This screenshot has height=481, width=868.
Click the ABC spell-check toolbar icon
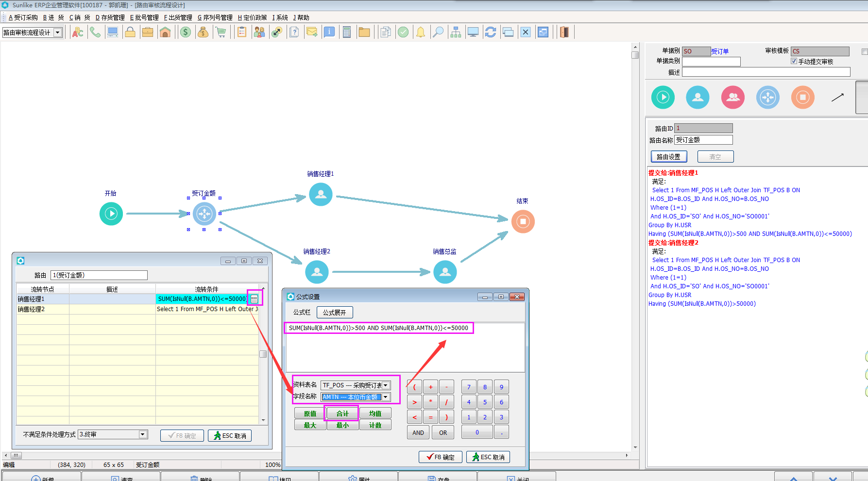point(77,33)
